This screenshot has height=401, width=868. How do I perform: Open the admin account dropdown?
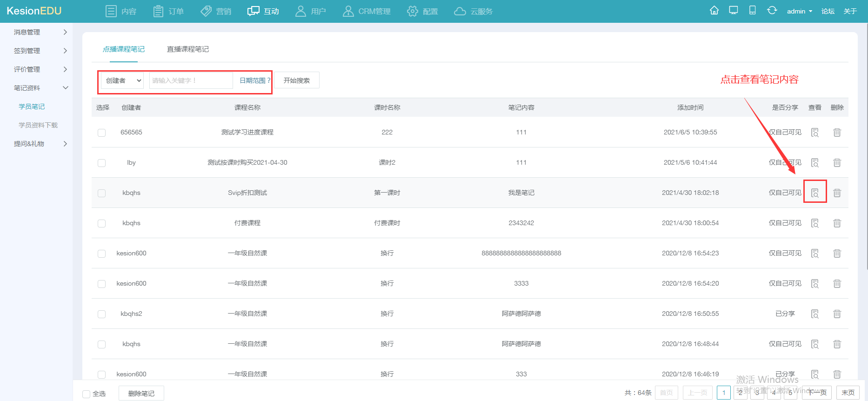click(x=799, y=11)
